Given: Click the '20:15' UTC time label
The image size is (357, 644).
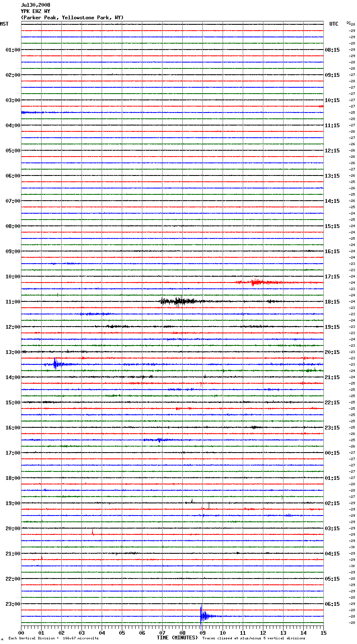Looking at the screenshot, I should coord(332,352).
